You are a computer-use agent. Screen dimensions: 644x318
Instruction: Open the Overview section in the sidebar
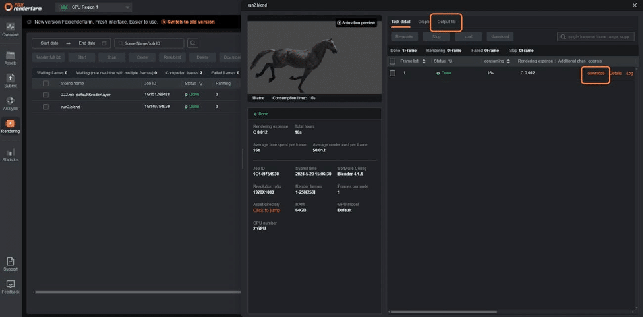pos(11,30)
